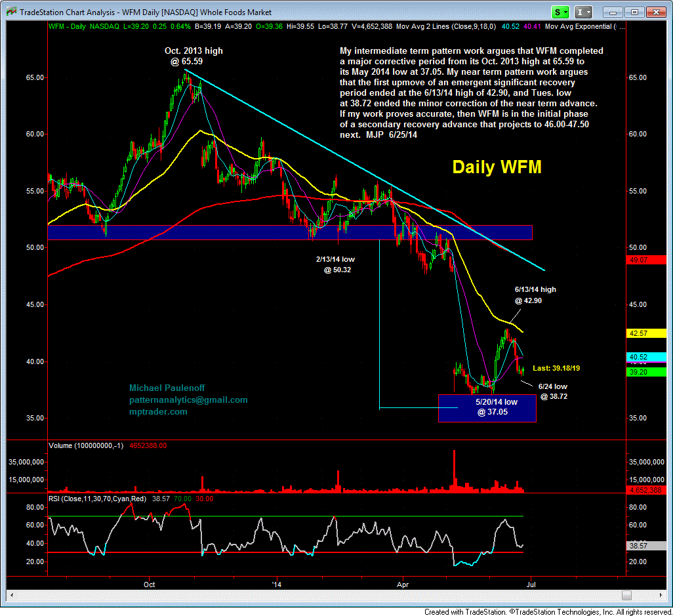Screen dimensions: 673x616
Task: Open the green S button dropdown
Action: 560,12
